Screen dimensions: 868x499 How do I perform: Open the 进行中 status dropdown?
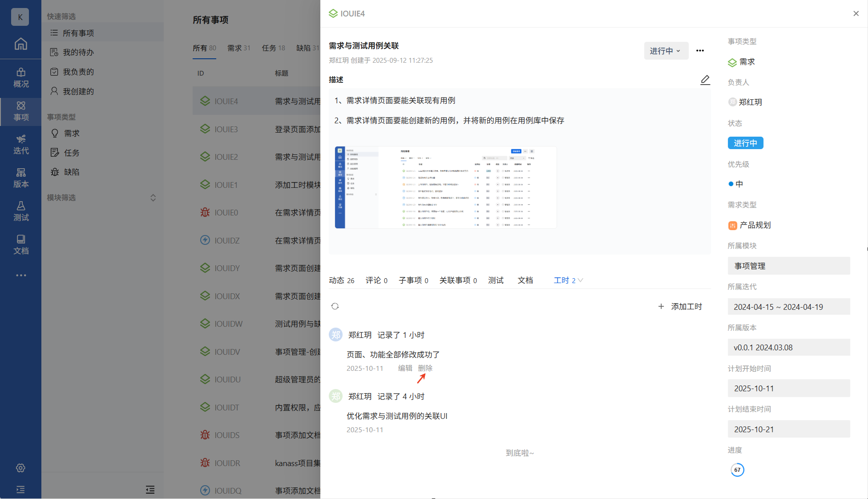[x=666, y=51]
